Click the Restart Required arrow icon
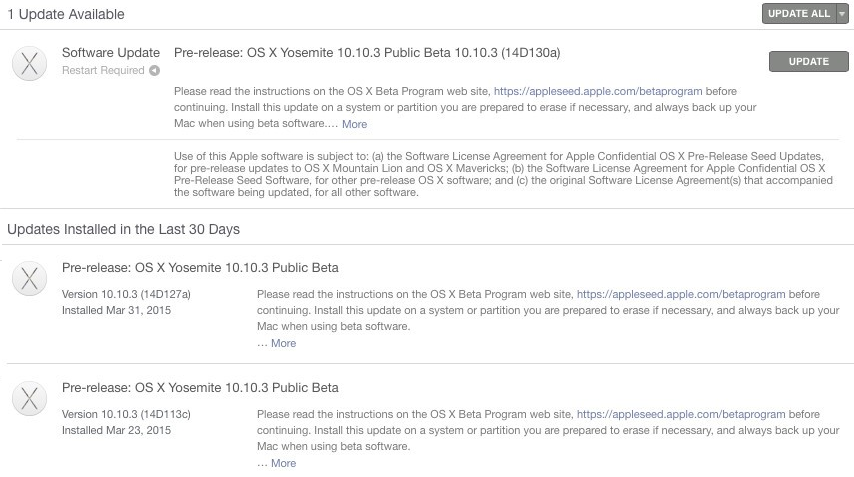 click(155, 71)
